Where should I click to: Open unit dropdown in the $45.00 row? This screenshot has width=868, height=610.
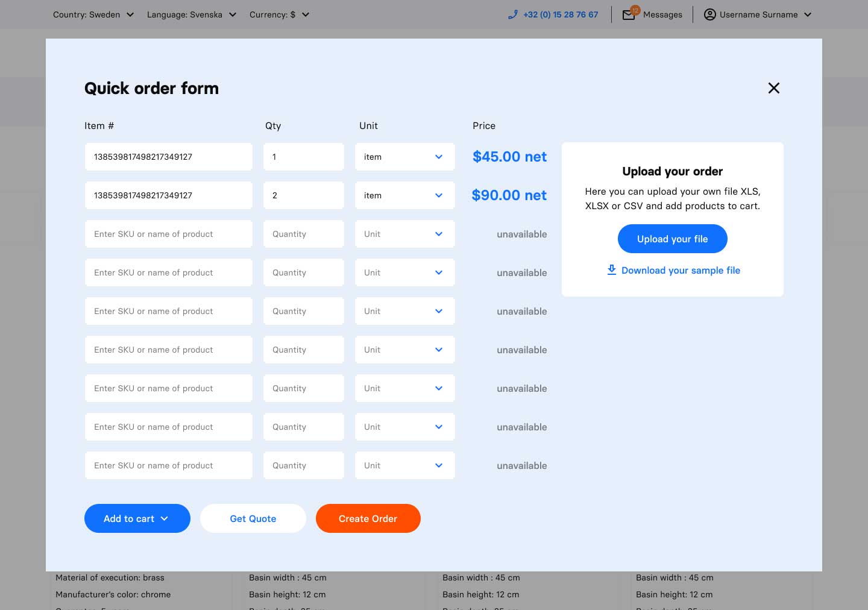[x=405, y=157]
